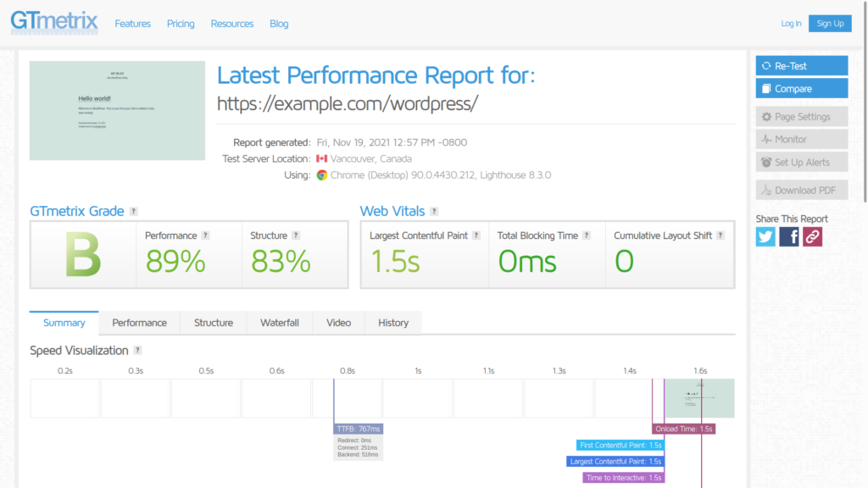Click the Log In link
Viewport: 868px width, 488px height.
(x=791, y=23)
